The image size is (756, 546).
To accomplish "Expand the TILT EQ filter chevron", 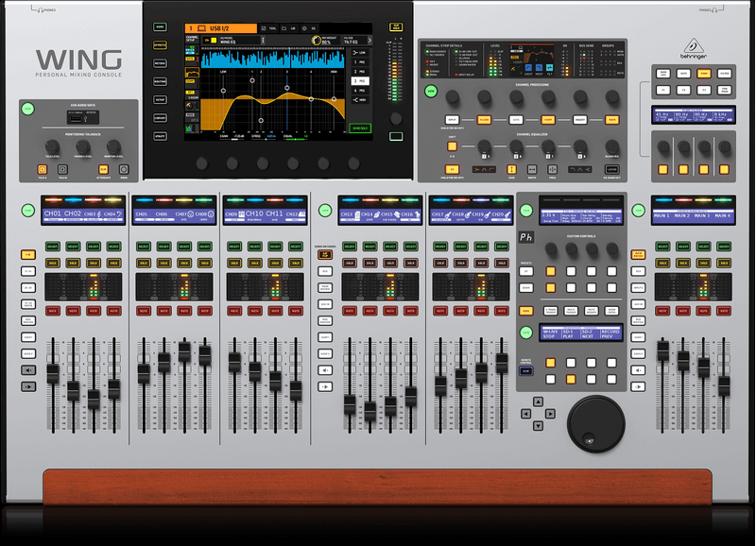I will tap(369, 41).
